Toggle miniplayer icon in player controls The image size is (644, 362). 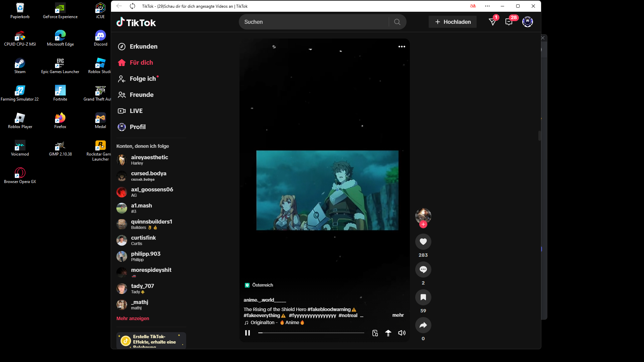click(x=375, y=333)
